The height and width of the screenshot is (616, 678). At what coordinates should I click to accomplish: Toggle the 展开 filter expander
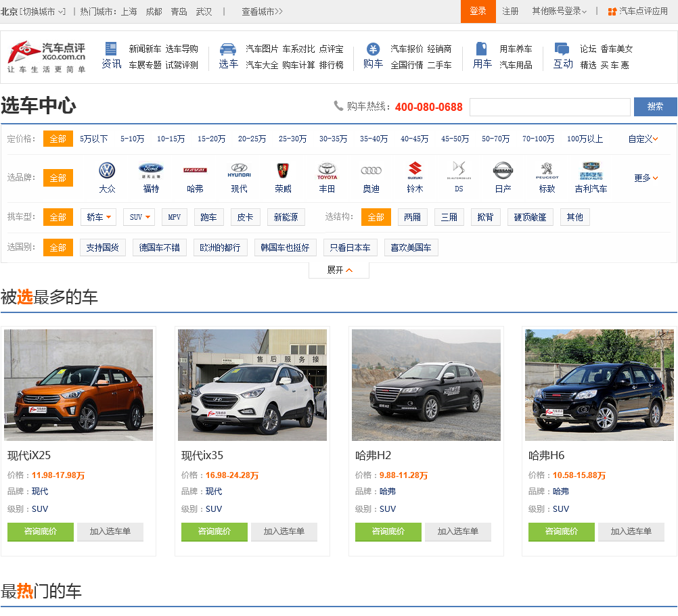click(339, 270)
